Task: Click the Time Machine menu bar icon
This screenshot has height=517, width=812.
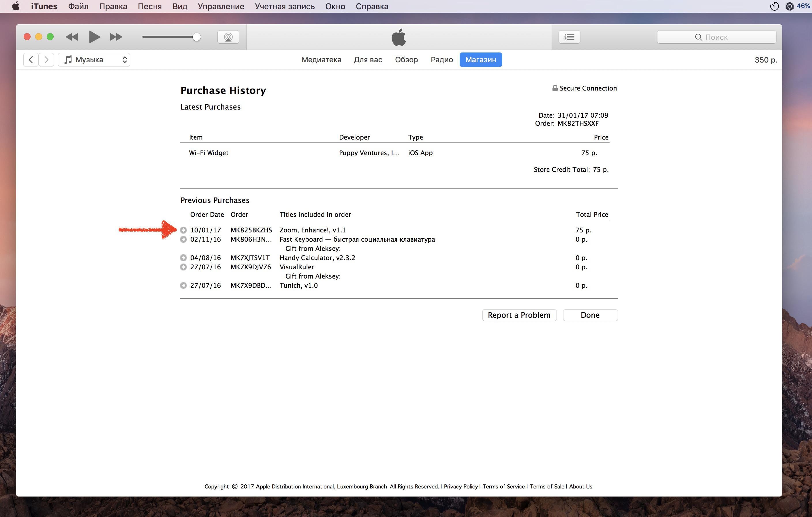Action: click(x=774, y=6)
